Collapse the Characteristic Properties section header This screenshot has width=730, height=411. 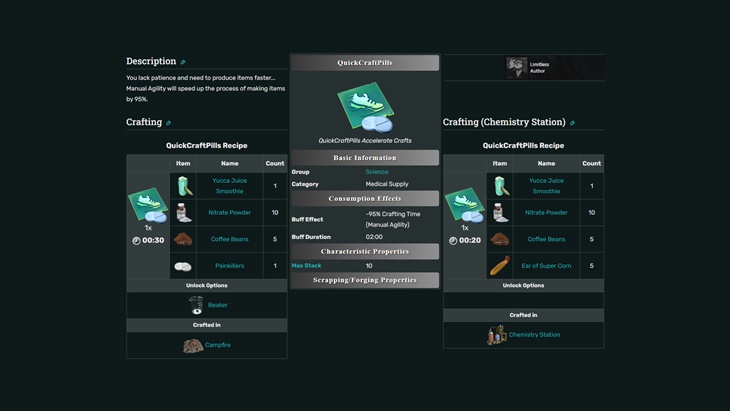pos(364,251)
